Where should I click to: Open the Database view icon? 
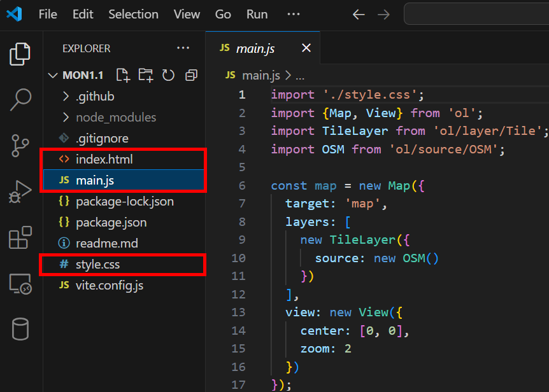[x=20, y=329]
